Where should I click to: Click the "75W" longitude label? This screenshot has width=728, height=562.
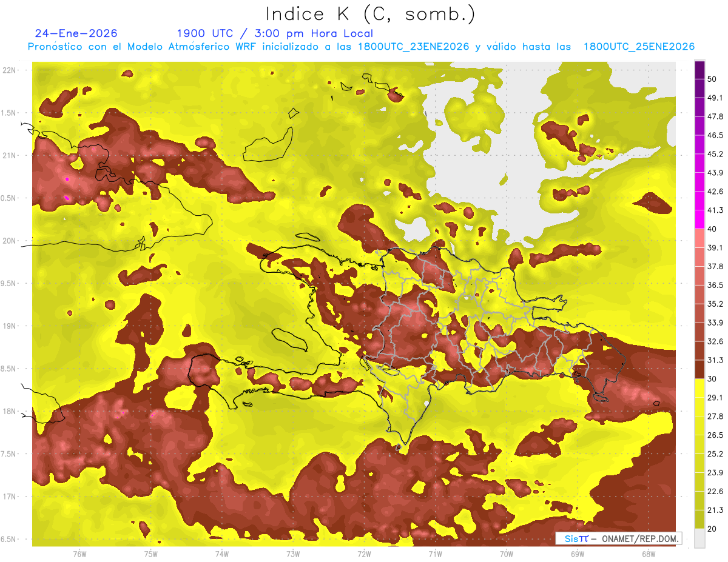[x=150, y=554]
